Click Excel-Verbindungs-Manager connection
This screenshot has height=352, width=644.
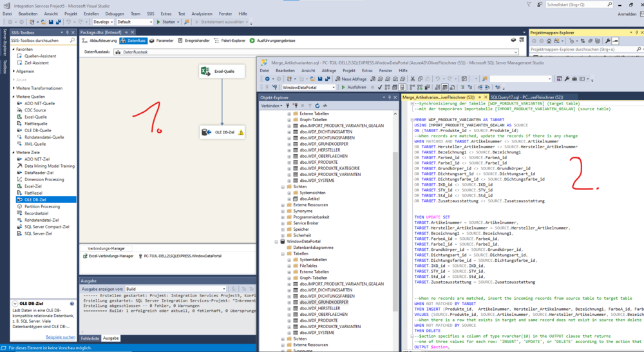tap(111, 256)
